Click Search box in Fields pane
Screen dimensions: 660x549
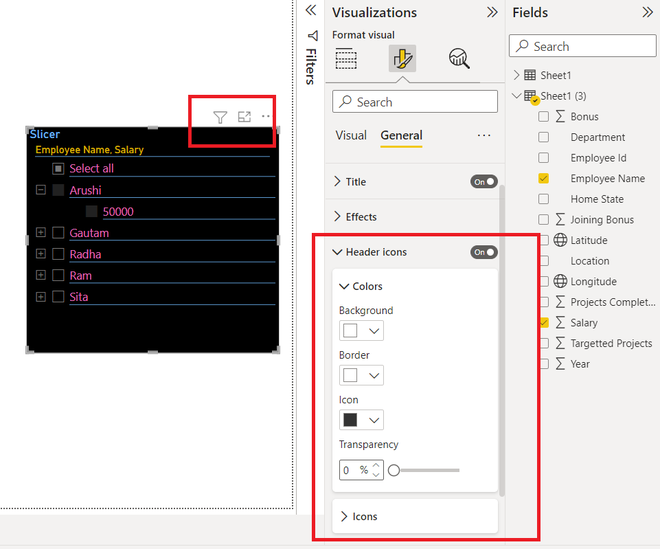pos(583,46)
